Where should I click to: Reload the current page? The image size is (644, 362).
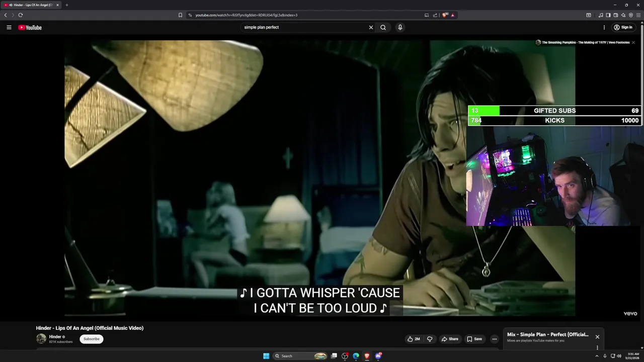(x=21, y=15)
